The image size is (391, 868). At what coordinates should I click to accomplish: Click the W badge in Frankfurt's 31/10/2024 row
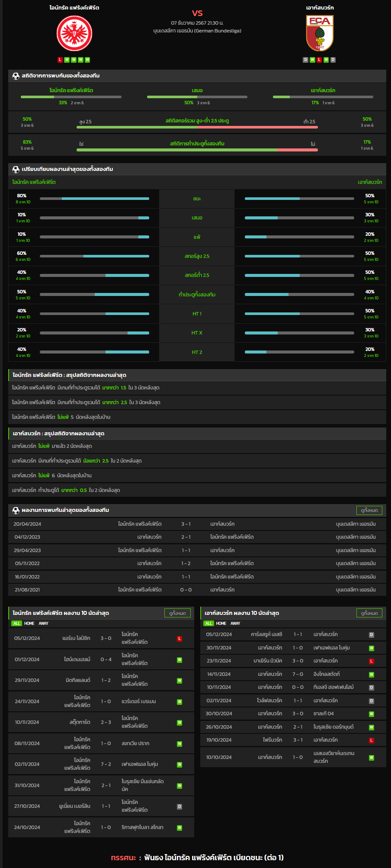tap(179, 786)
